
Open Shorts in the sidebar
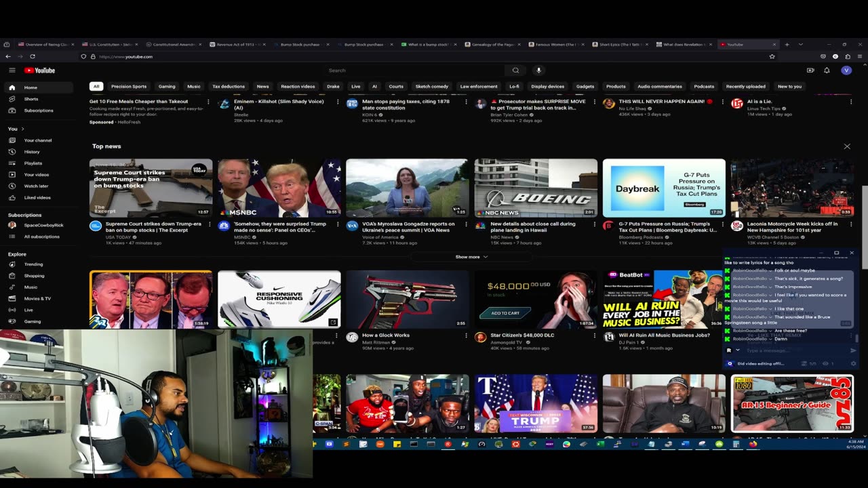(x=39, y=99)
